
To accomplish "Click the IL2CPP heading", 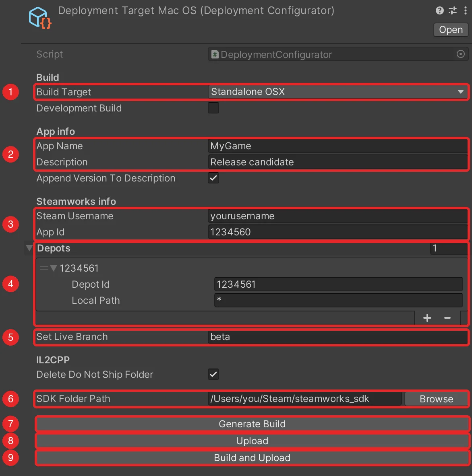I will (53, 360).
